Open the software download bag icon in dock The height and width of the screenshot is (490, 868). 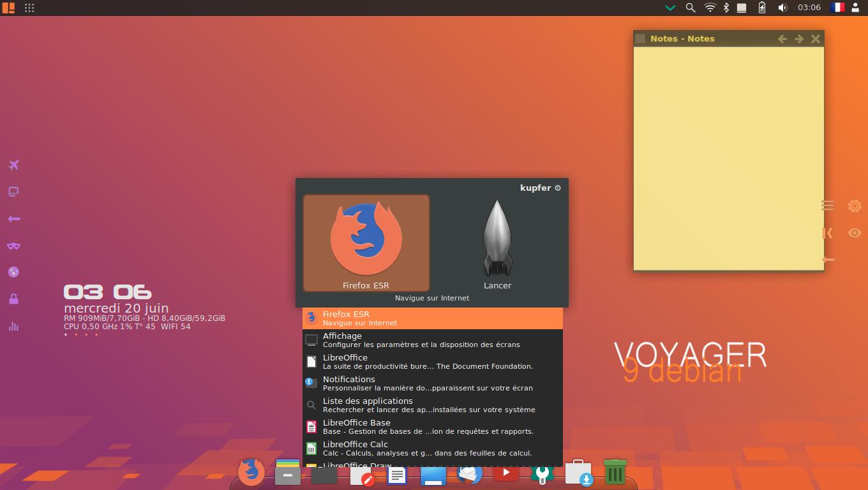[579, 473]
